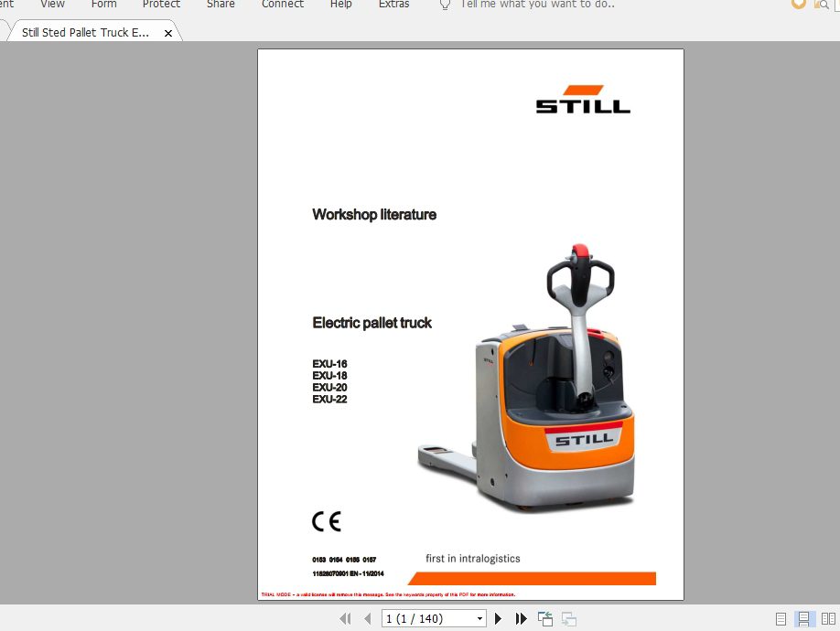Open the Share menu
The height and width of the screenshot is (631, 840).
click(221, 5)
